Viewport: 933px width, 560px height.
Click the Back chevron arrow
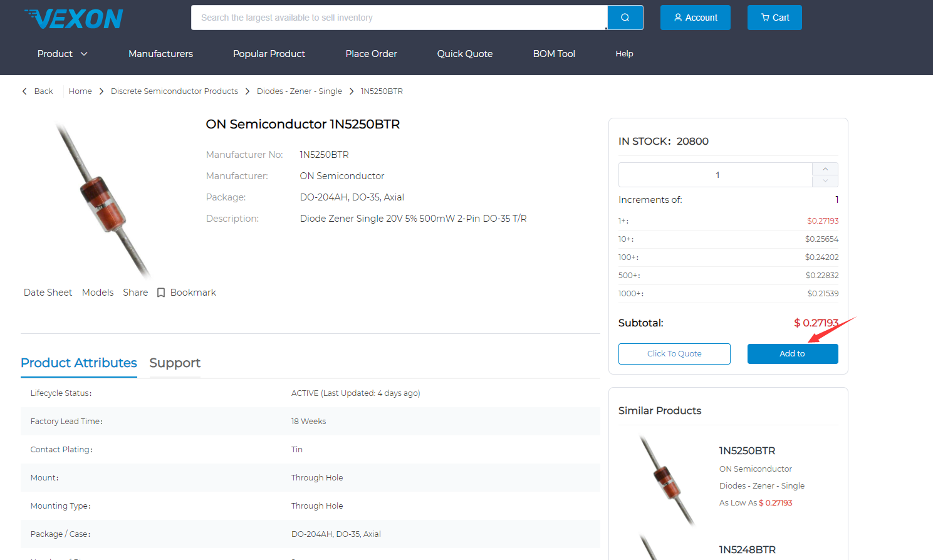24,91
